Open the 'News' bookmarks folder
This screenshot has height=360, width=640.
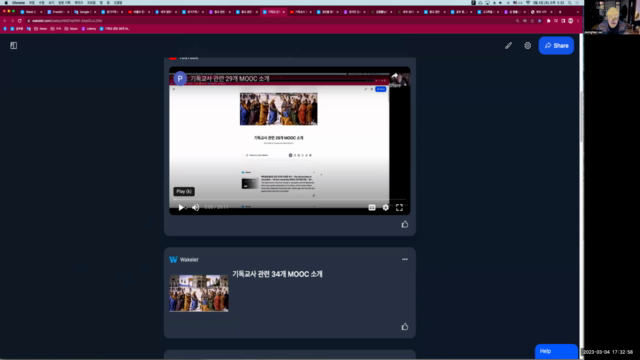(40, 29)
